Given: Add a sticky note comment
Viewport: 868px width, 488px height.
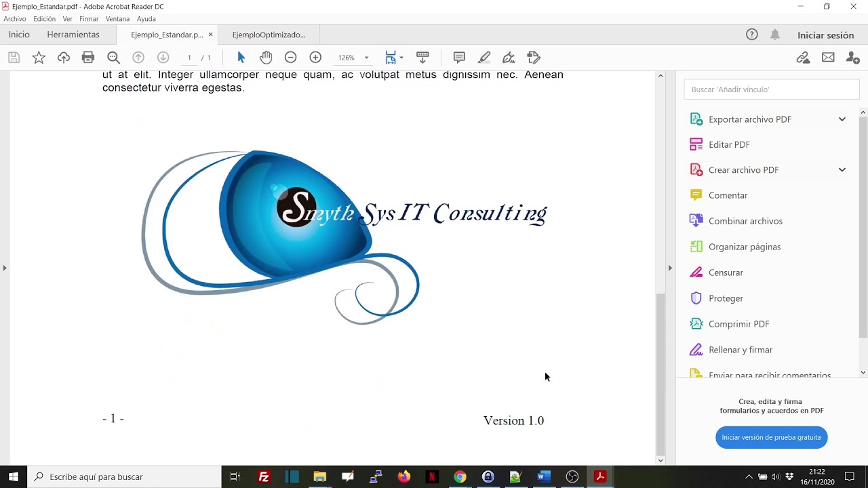Looking at the screenshot, I should tap(459, 58).
